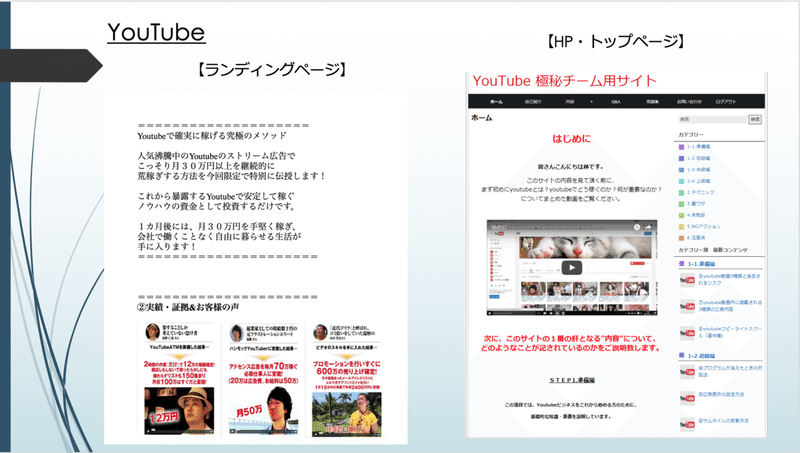800x453 pixels.
Task: Click the watch-later clock icon on the video
Action: [x=637, y=227]
